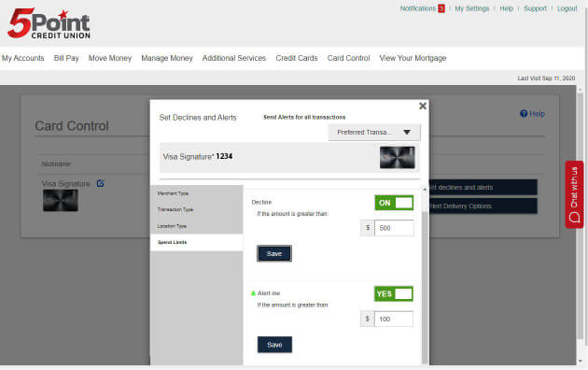Click the Visa Signature card thumbnail on Card Control page
588x370 pixels.
click(x=61, y=200)
